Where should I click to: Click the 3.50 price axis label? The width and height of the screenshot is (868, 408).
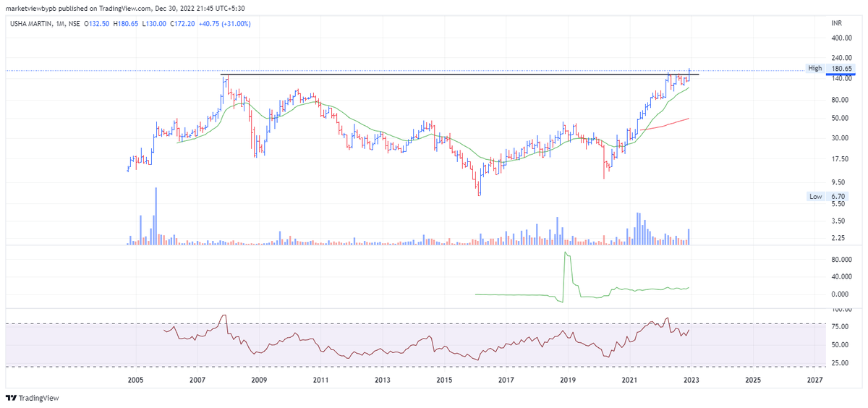click(838, 221)
